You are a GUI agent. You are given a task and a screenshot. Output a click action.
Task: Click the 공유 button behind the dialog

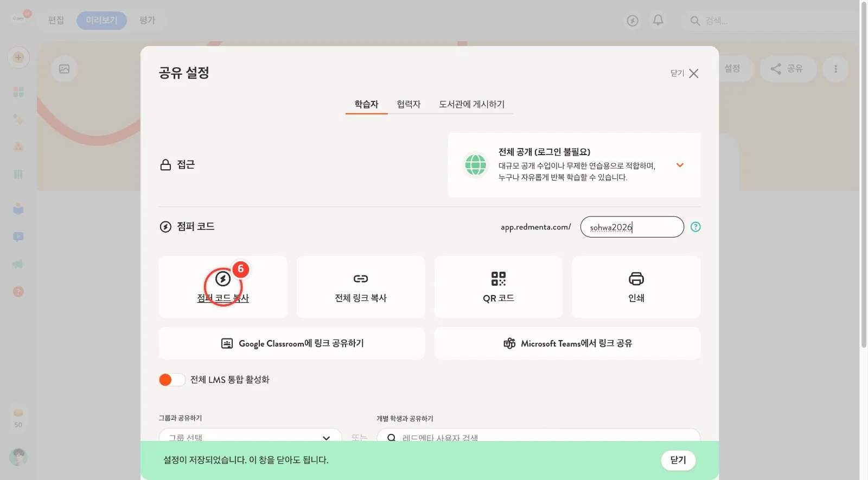788,69
